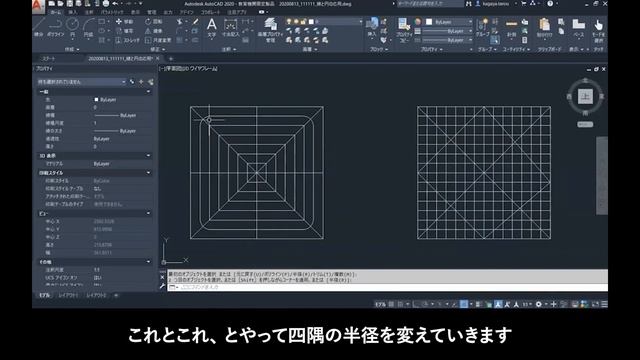Collapse the View (ビュー) properties section

click(148, 213)
